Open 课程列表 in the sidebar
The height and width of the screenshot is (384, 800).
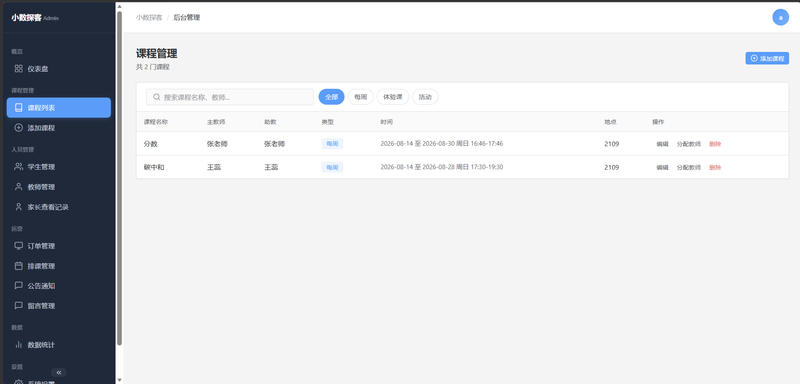pos(59,108)
